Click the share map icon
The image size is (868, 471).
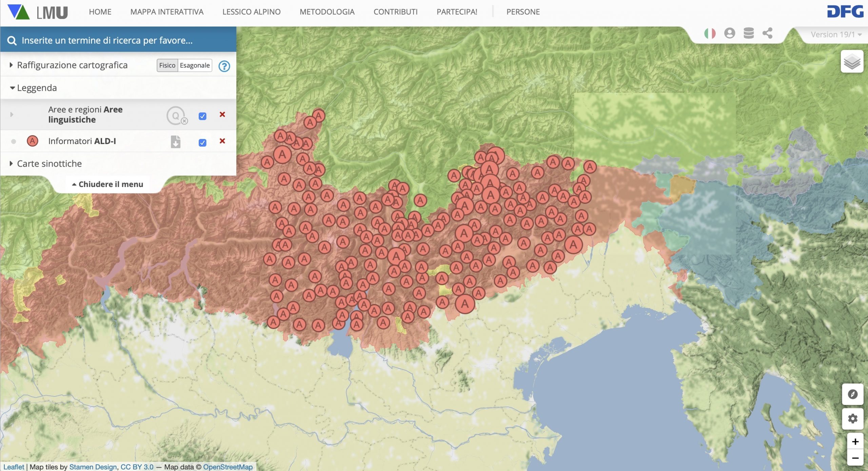click(767, 33)
